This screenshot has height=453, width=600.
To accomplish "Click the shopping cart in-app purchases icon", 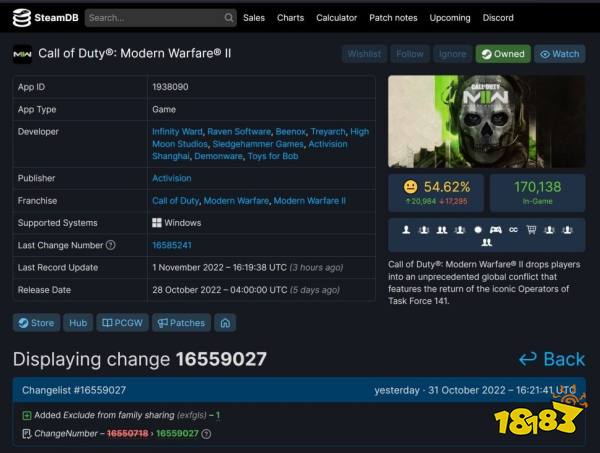I will click(531, 230).
